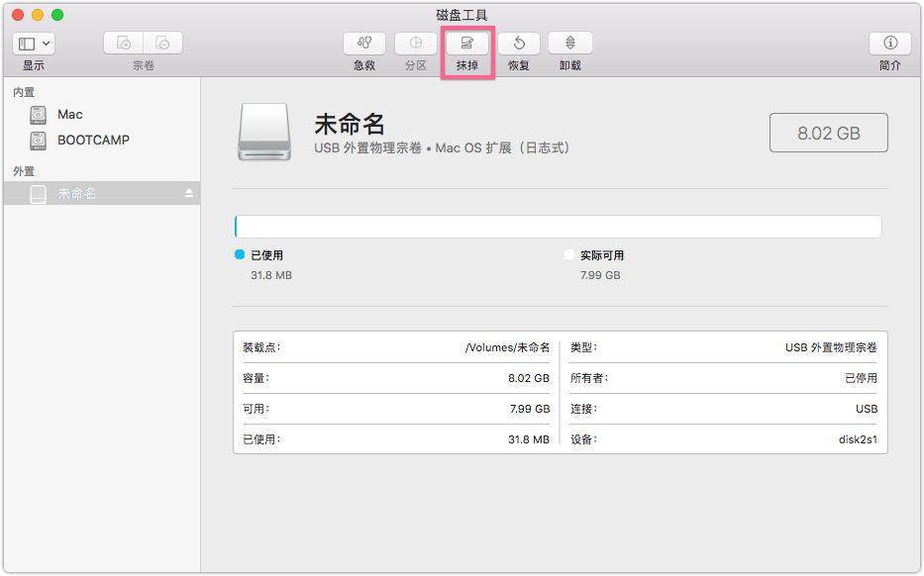Open the 显示 view options dropdown

(x=45, y=43)
